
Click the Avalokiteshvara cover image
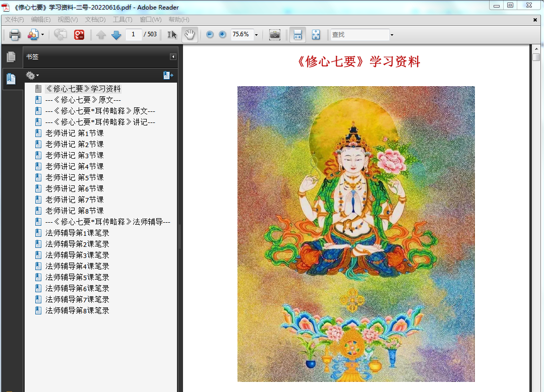(x=356, y=234)
